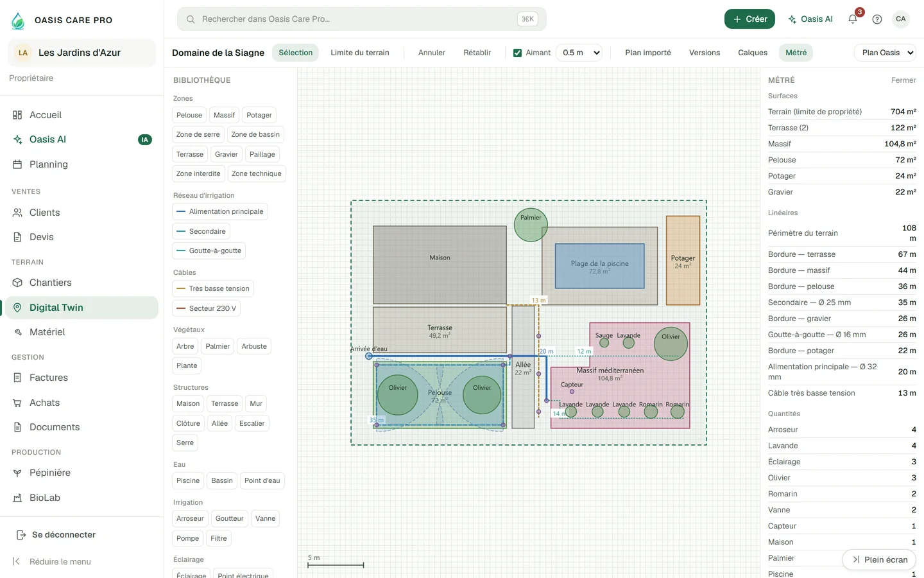Click the CA user avatar
The height and width of the screenshot is (578, 924).
click(901, 19)
